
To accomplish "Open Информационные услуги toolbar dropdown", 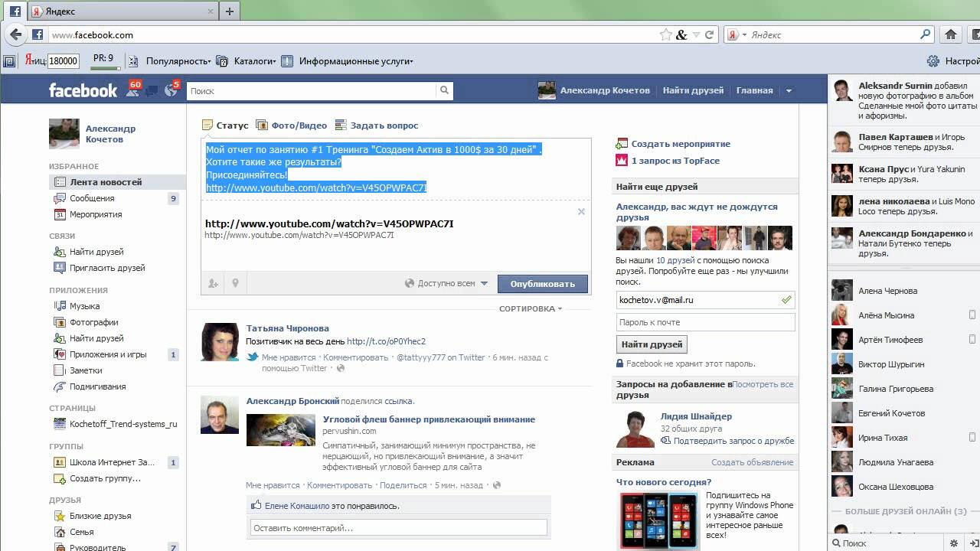I will coord(348,61).
